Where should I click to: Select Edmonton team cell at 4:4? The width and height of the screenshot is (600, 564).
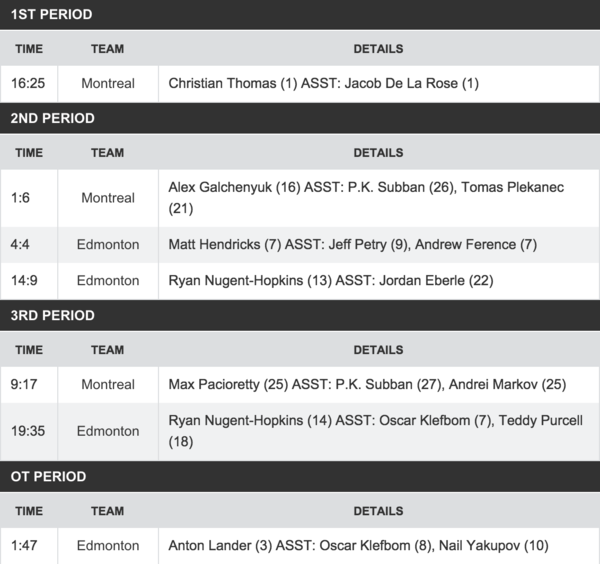point(108,245)
